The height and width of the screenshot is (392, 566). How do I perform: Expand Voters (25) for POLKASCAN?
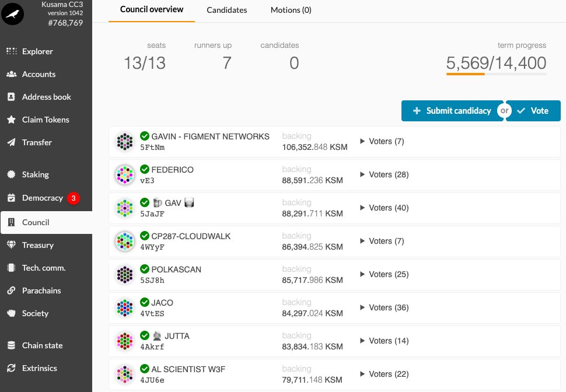pyautogui.click(x=384, y=274)
